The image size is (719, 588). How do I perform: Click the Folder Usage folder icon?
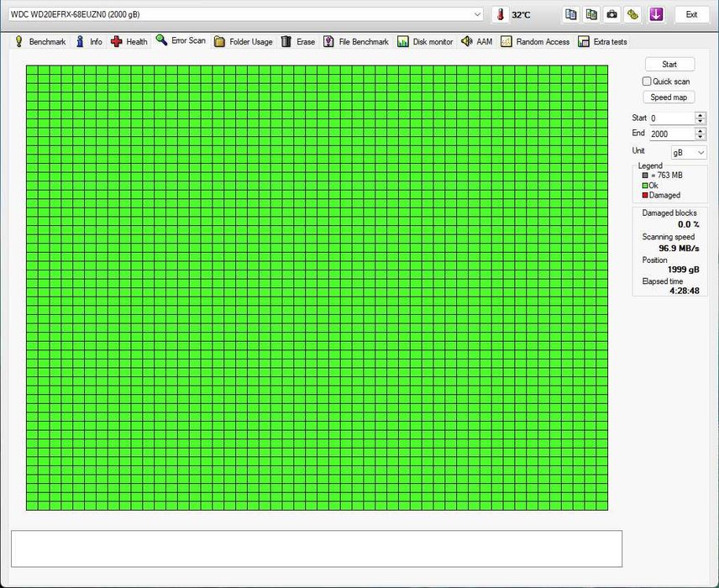[219, 42]
